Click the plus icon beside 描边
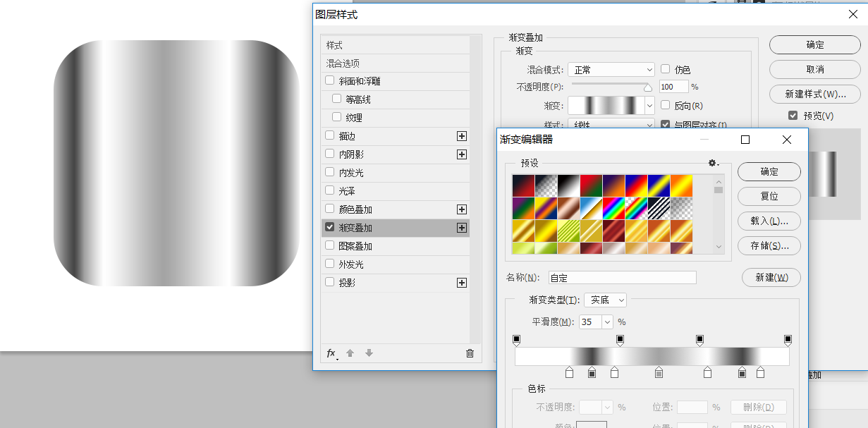The width and height of the screenshot is (868, 428). pos(462,136)
